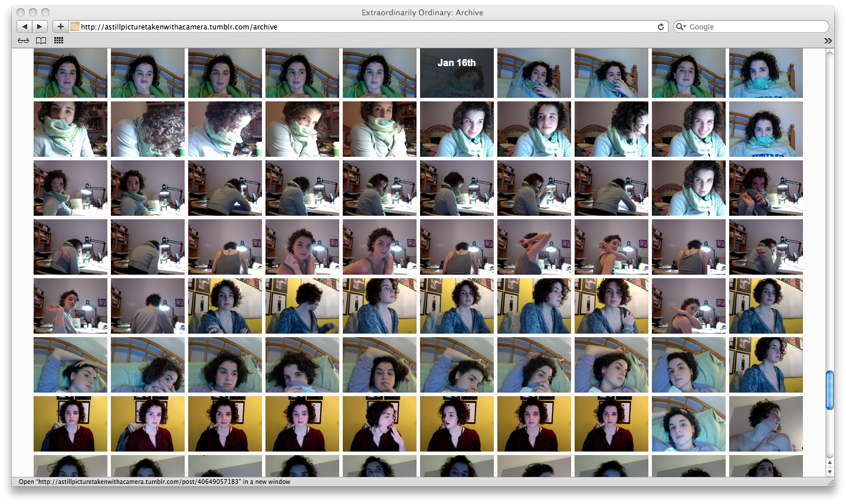Go forward one page

tap(39, 26)
